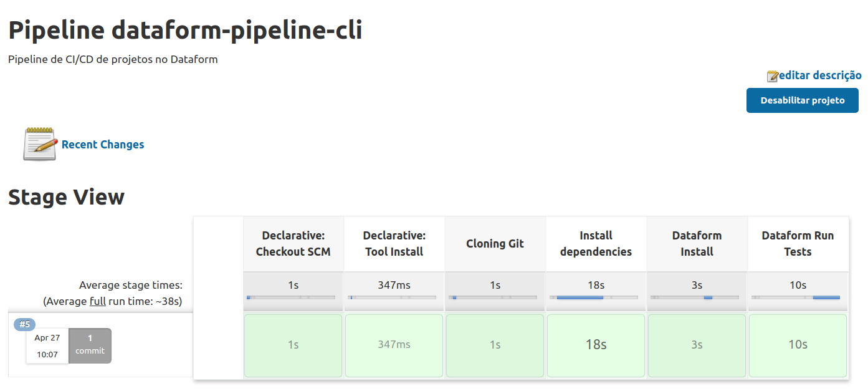Click the Dataform Run Tests stage cell
This screenshot has height=391, width=868.
[798, 345]
